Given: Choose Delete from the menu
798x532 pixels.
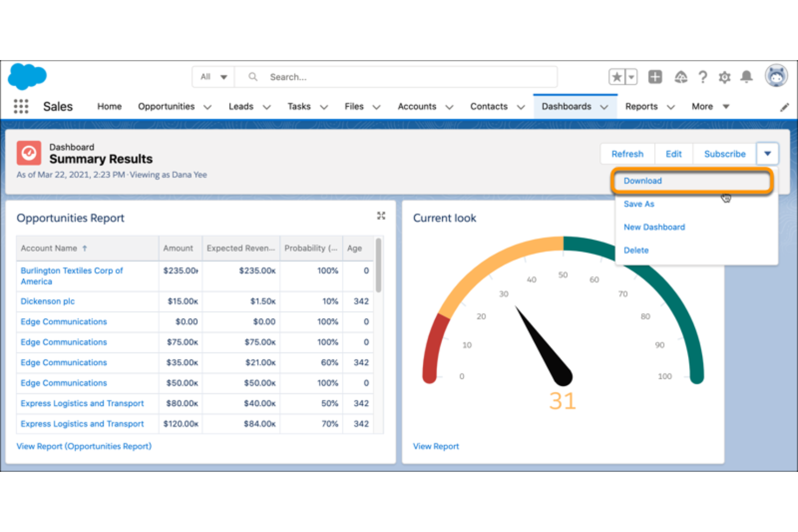Looking at the screenshot, I should [636, 250].
